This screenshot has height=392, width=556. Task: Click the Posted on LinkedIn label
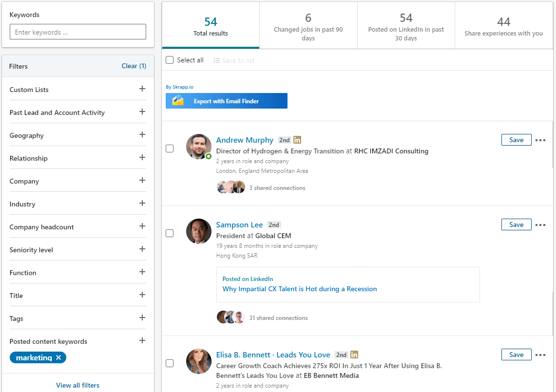(248, 279)
